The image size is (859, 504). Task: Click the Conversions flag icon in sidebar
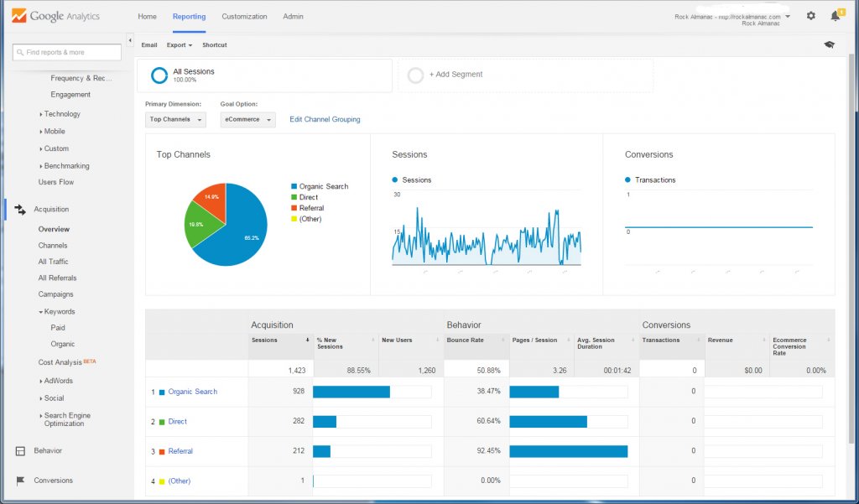(x=20, y=481)
